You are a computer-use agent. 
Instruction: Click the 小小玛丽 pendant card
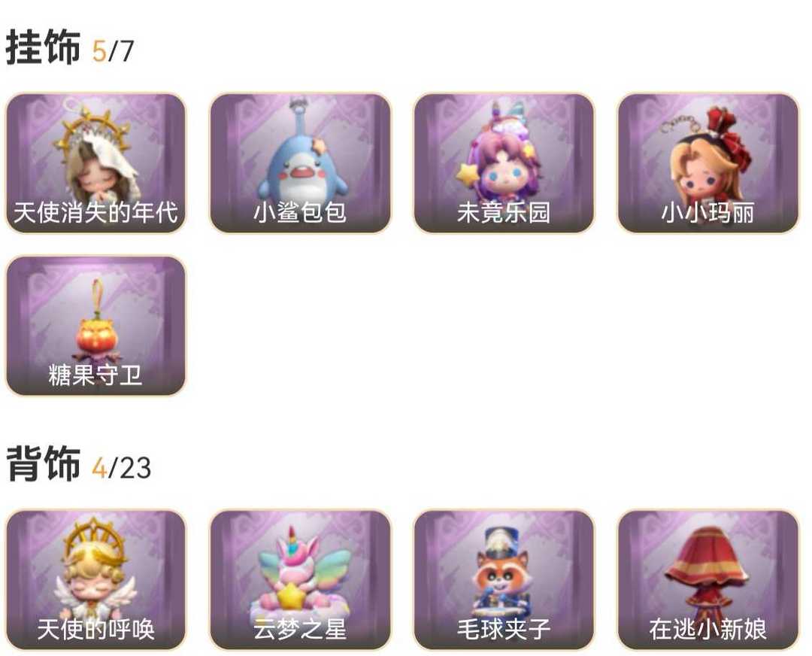[707, 163]
